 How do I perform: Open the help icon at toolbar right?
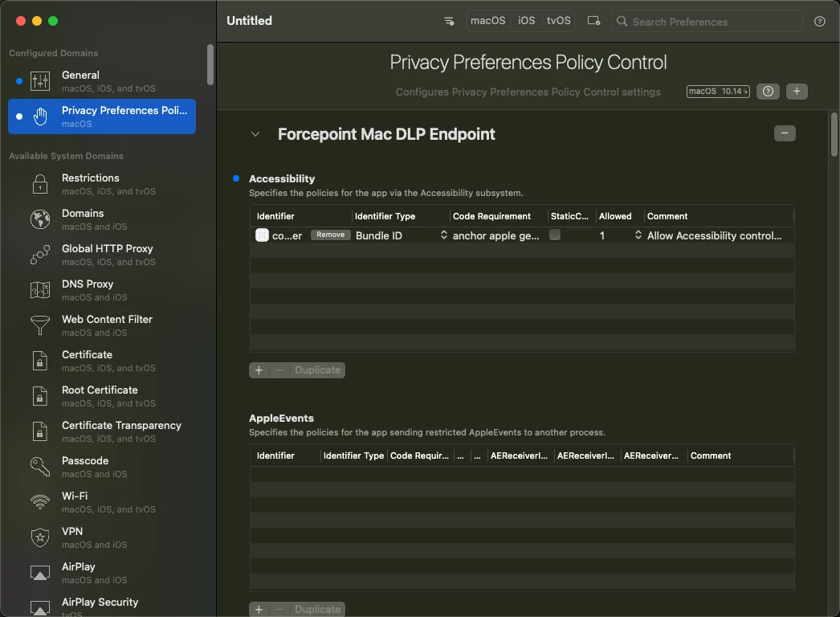pos(820,22)
